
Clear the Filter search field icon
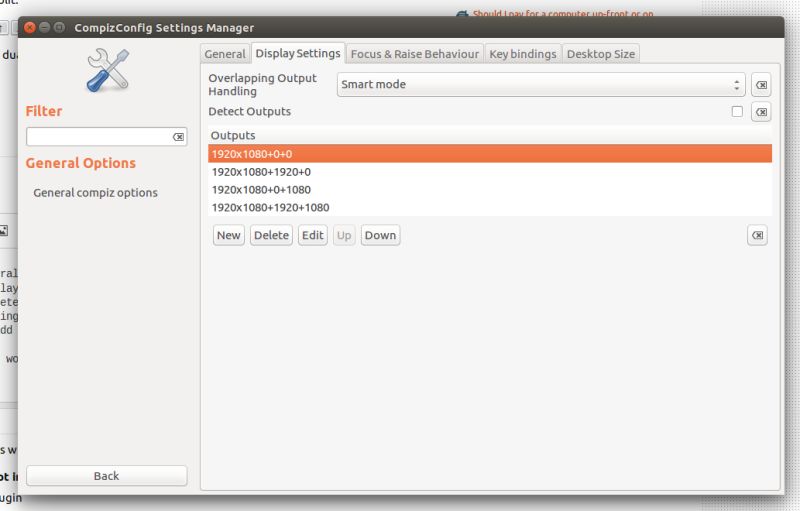(178, 137)
